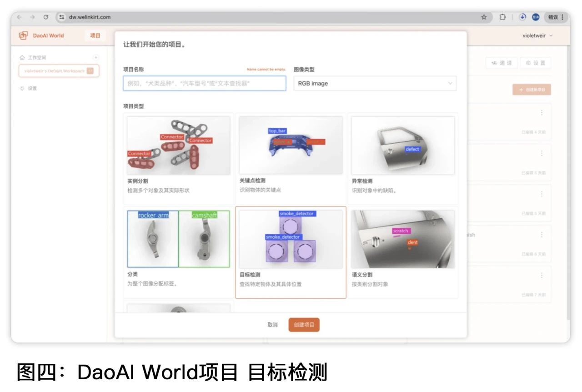Select violetweir's Default Workspace in sidebar
The width and height of the screenshot is (582, 392).
coord(59,71)
